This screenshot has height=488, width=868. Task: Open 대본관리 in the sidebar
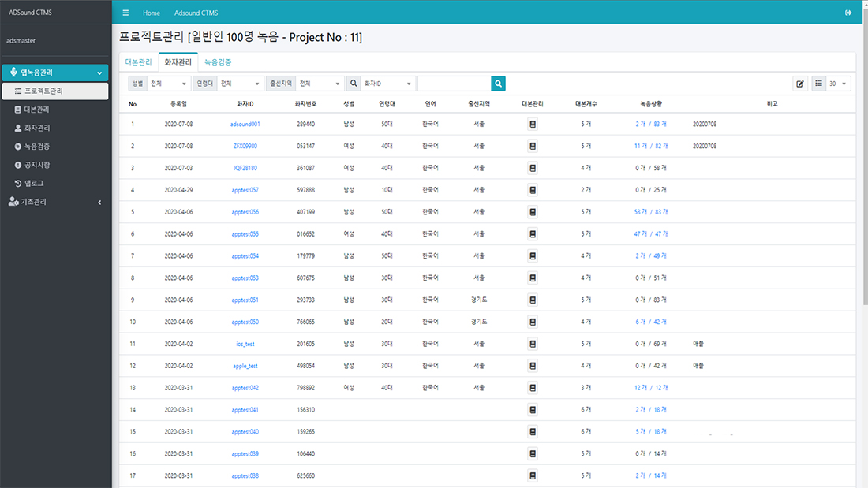click(55, 110)
